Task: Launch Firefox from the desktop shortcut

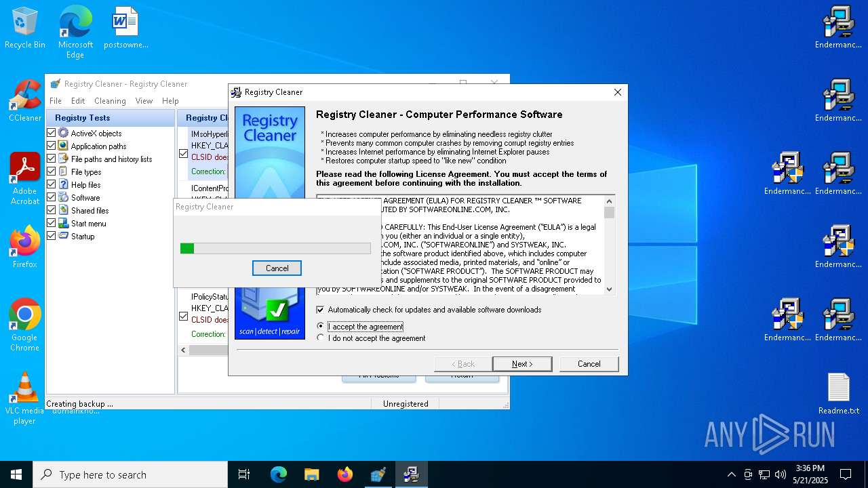Action: click(25, 247)
